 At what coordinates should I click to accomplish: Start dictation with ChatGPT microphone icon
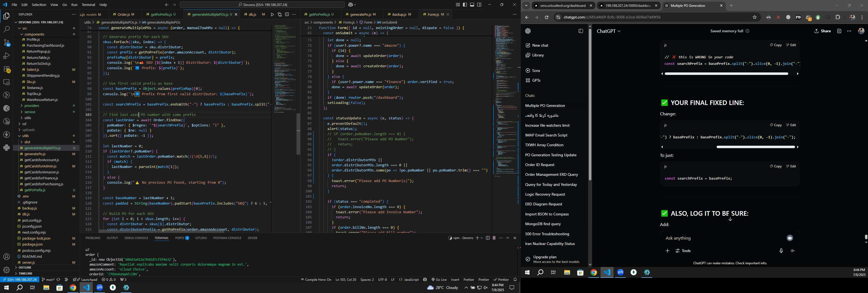point(781,251)
